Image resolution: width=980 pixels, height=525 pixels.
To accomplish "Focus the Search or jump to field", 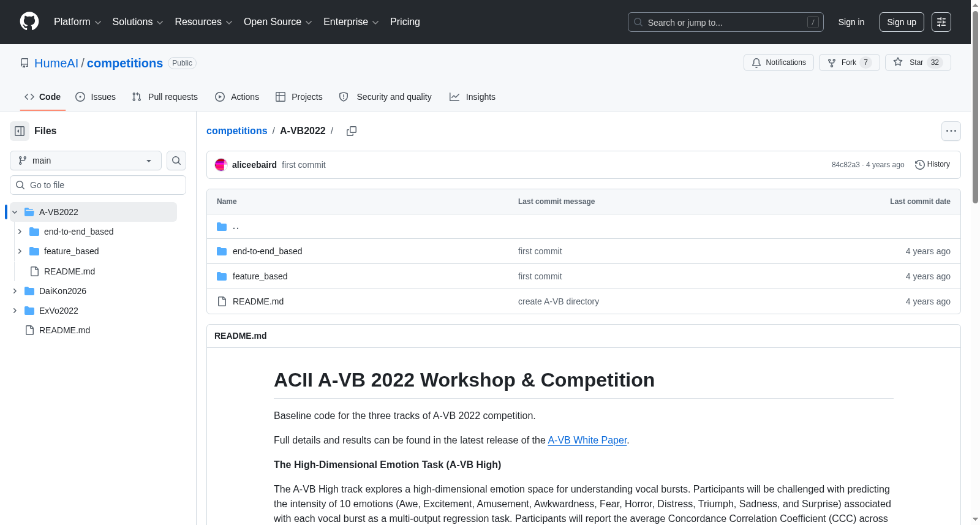I will [x=726, y=22].
